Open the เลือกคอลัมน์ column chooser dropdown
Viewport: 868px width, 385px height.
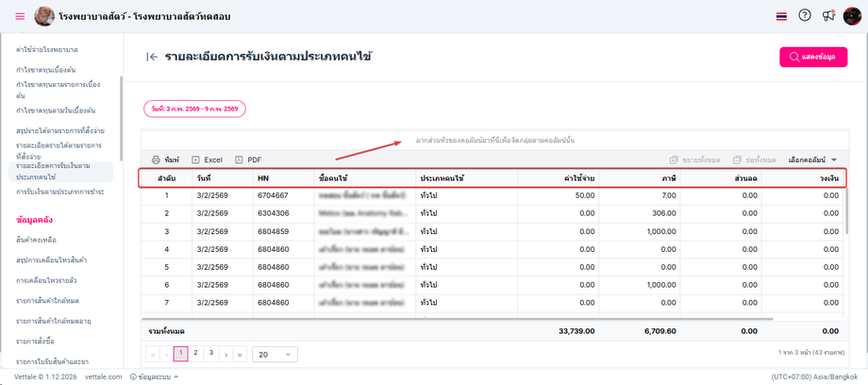pos(812,159)
